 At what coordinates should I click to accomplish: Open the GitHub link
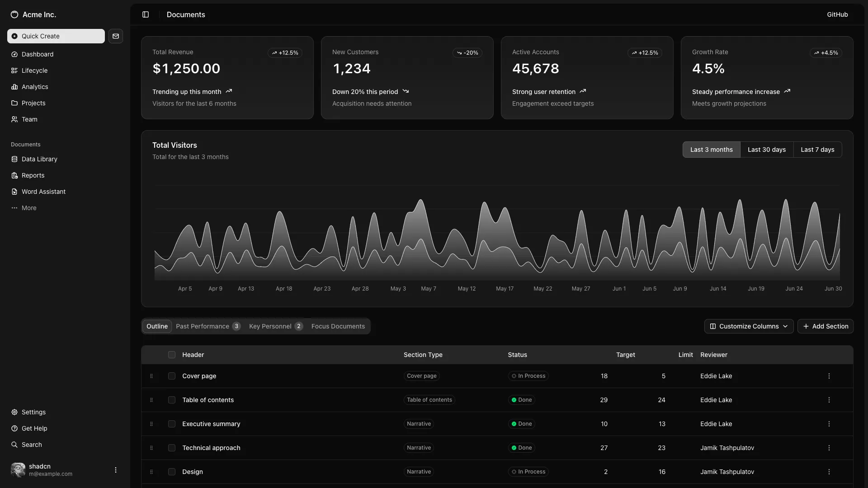click(x=837, y=14)
